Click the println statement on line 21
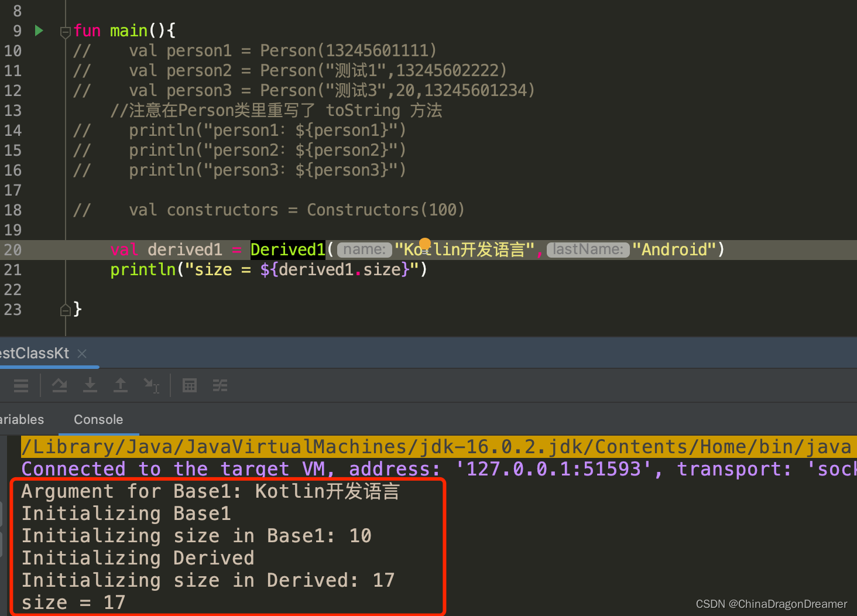857x616 pixels. [x=269, y=270]
